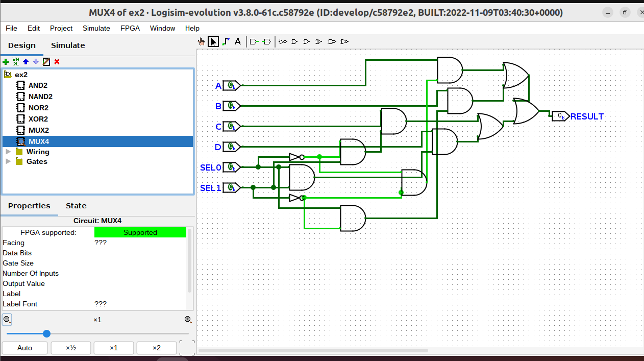Pick the AND gate tool
644x361 pixels.
(294, 41)
